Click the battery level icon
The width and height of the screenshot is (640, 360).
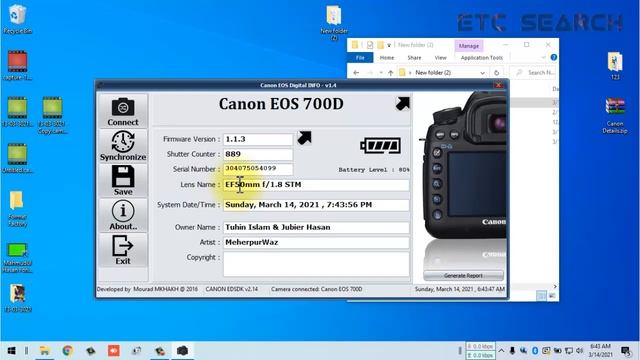click(380, 146)
